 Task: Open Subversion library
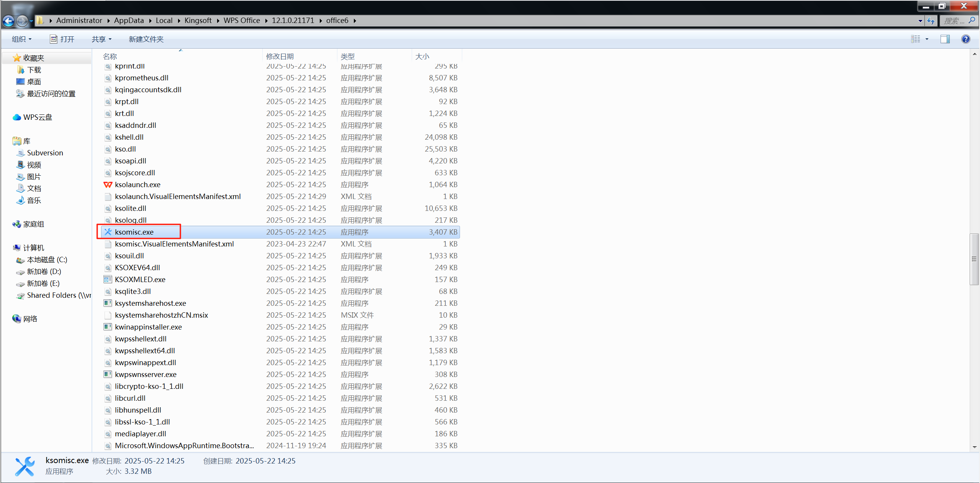coord(40,153)
